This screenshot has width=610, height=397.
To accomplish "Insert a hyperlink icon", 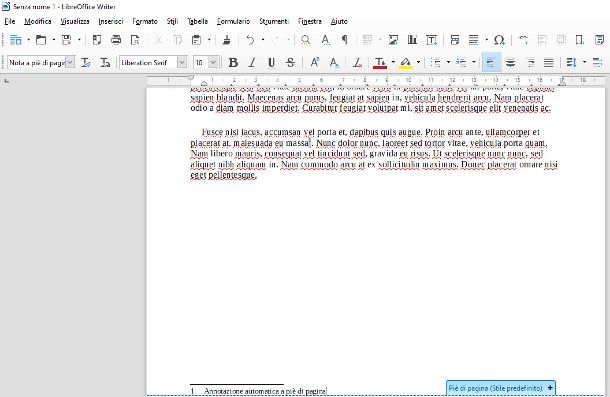I will coord(523,40).
